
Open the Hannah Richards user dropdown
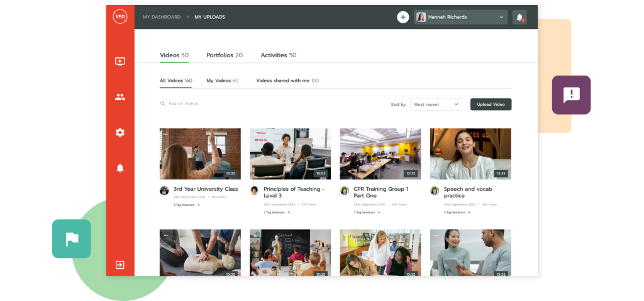coord(460,17)
